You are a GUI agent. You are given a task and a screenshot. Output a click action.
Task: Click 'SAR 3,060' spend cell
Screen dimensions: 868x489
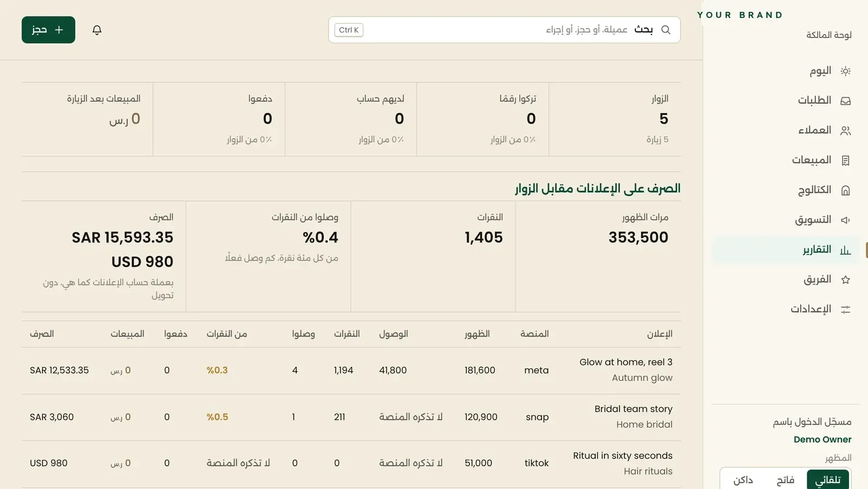pyautogui.click(x=52, y=417)
